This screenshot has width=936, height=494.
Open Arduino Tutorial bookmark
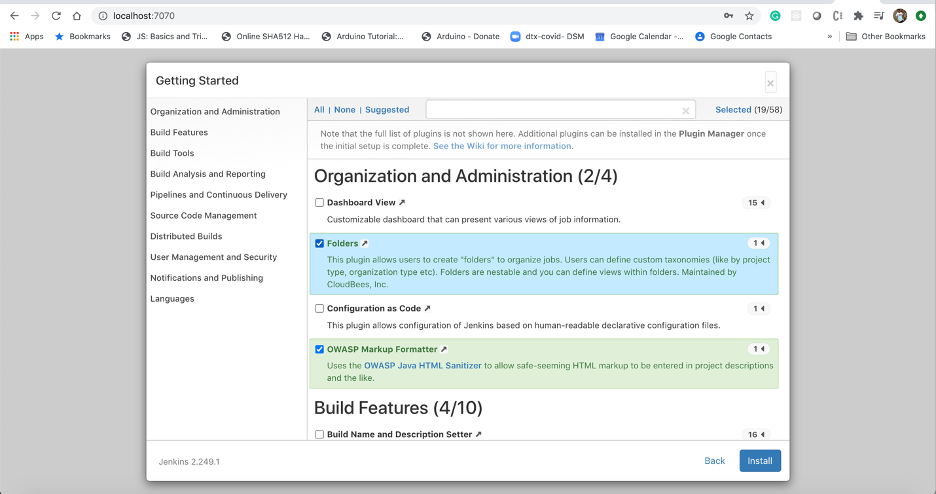[x=362, y=36]
